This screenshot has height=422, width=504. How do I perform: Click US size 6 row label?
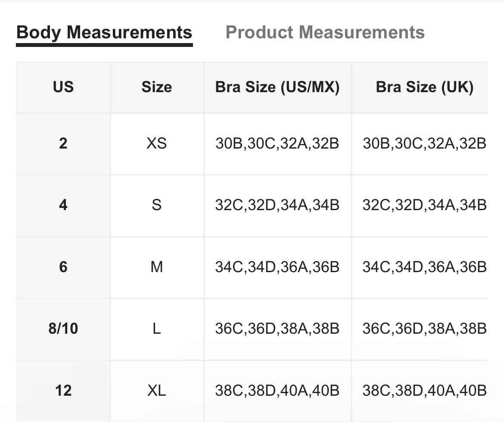(x=63, y=267)
